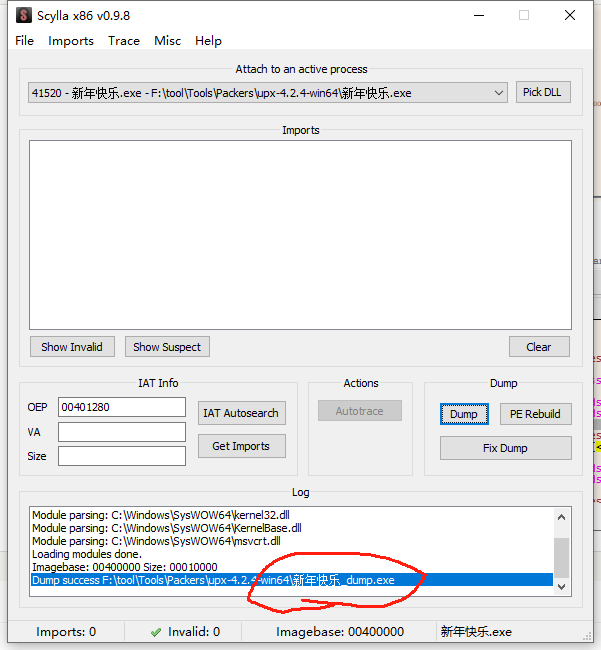601x650 pixels.
Task: Select 'Dump success' log line
Action: [292, 580]
